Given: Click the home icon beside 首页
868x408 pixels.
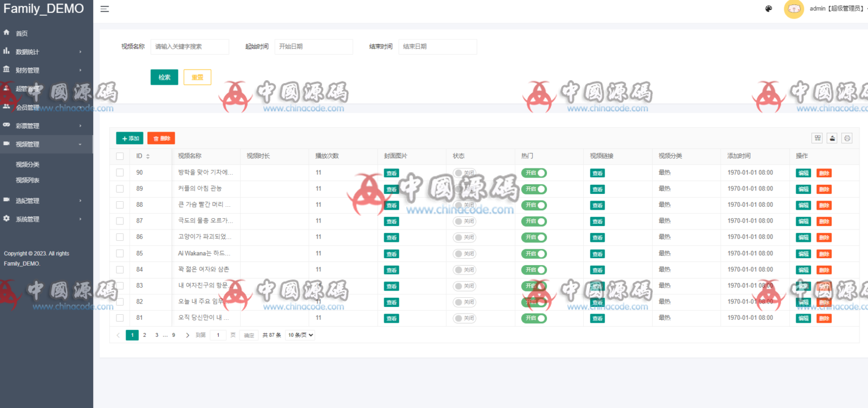Looking at the screenshot, I should [7, 33].
